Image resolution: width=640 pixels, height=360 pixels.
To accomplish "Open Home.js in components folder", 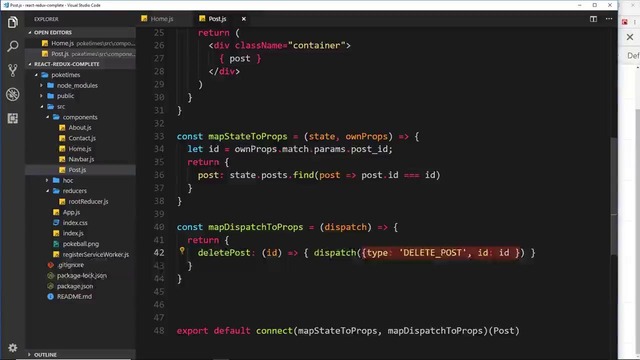I will point(80,149).
